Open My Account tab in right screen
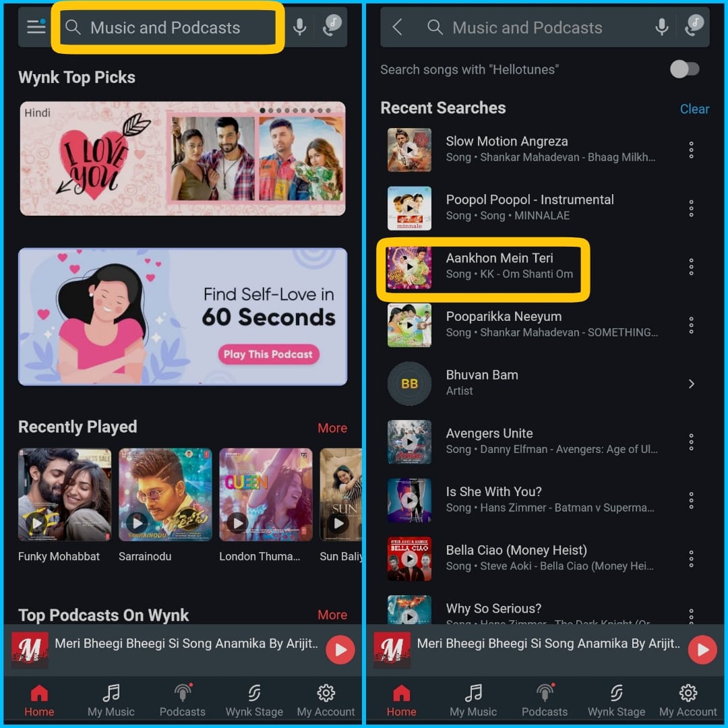 688,700
